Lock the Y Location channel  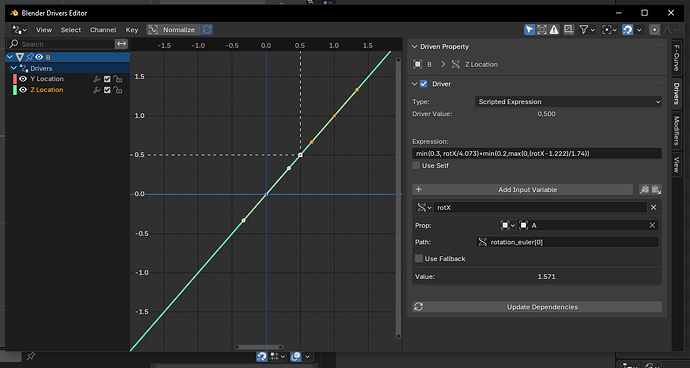click(117, 79)
